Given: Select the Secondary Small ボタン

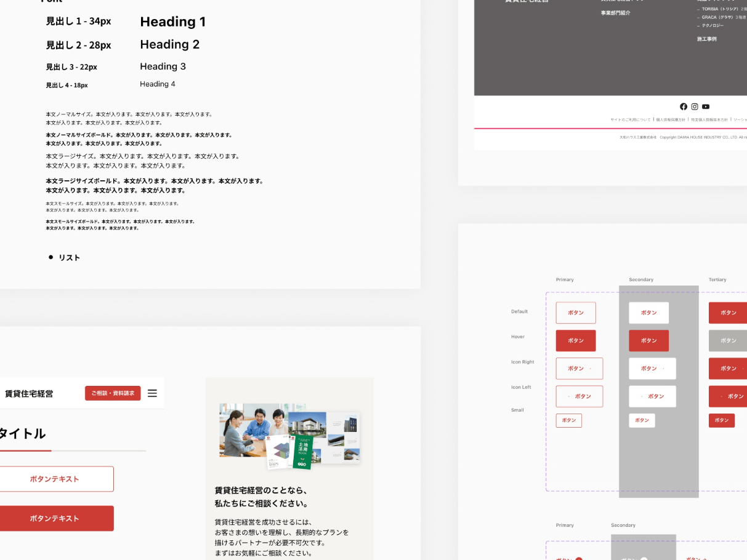Looking at the screenshot, I should pos(642,420).
